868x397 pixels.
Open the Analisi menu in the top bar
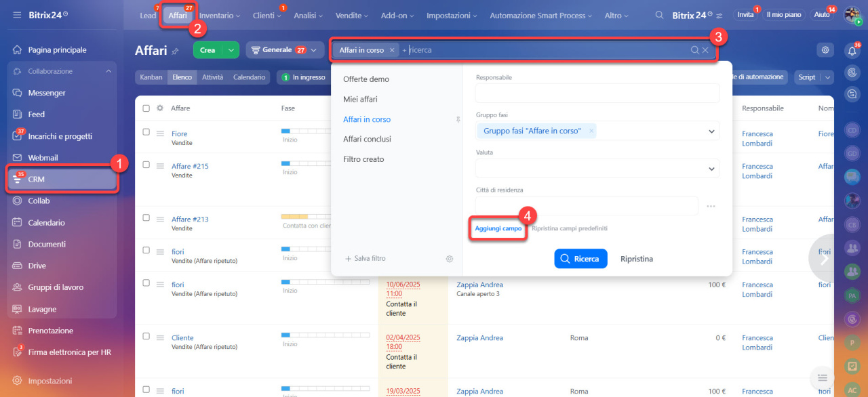click(308, 16)
